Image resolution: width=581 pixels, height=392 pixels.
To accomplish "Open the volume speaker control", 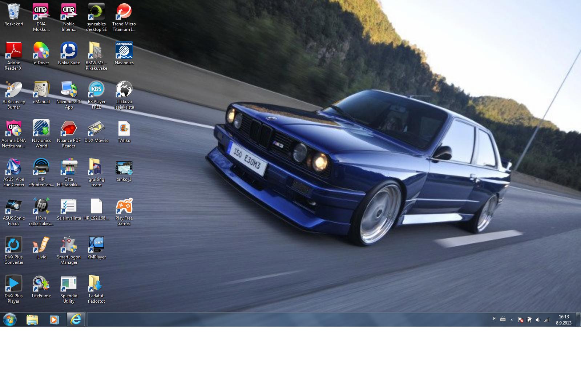I will pyautogui.click(x=538, y=320).
